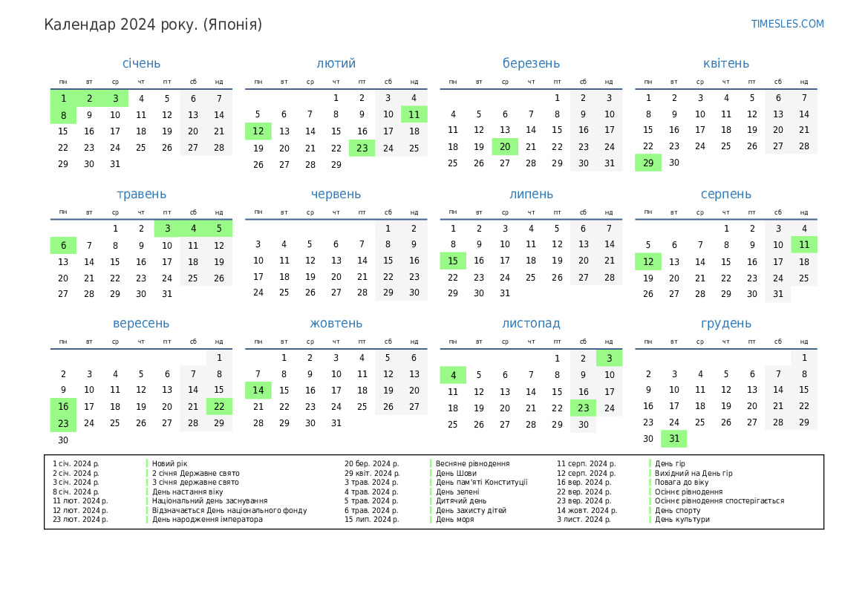This screenshot has width=868, height=614.
Task: Select День народження імператора in the legend
Action: [x=207, y=520]
